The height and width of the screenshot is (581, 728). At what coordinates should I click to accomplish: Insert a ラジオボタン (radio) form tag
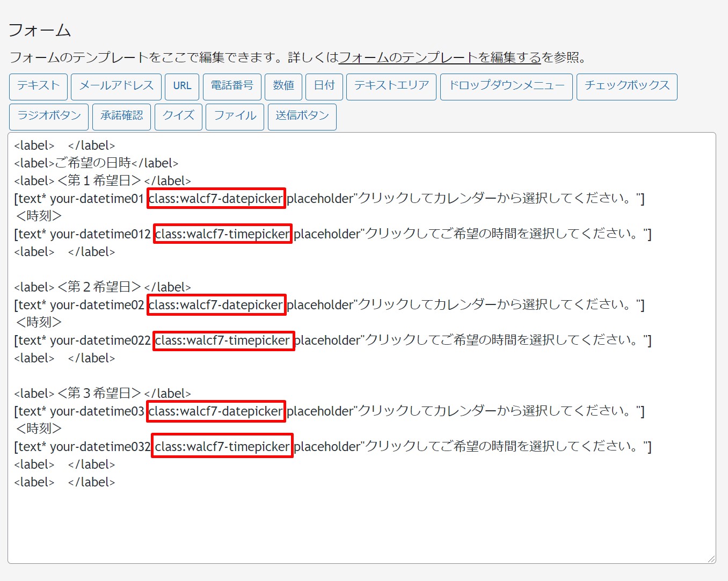48,117
